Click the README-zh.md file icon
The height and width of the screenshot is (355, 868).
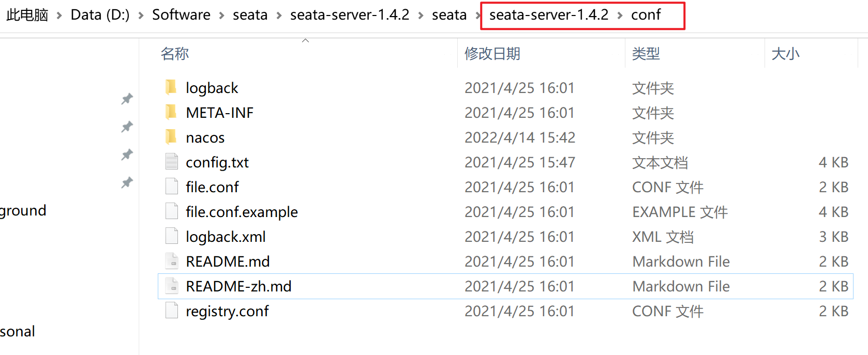coord(172,286)
